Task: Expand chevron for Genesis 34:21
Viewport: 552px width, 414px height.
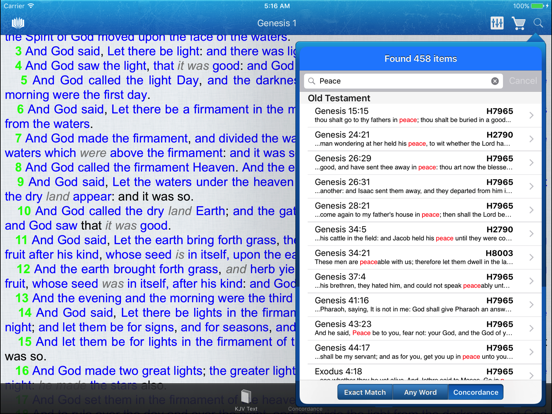Action: (532, 257)
